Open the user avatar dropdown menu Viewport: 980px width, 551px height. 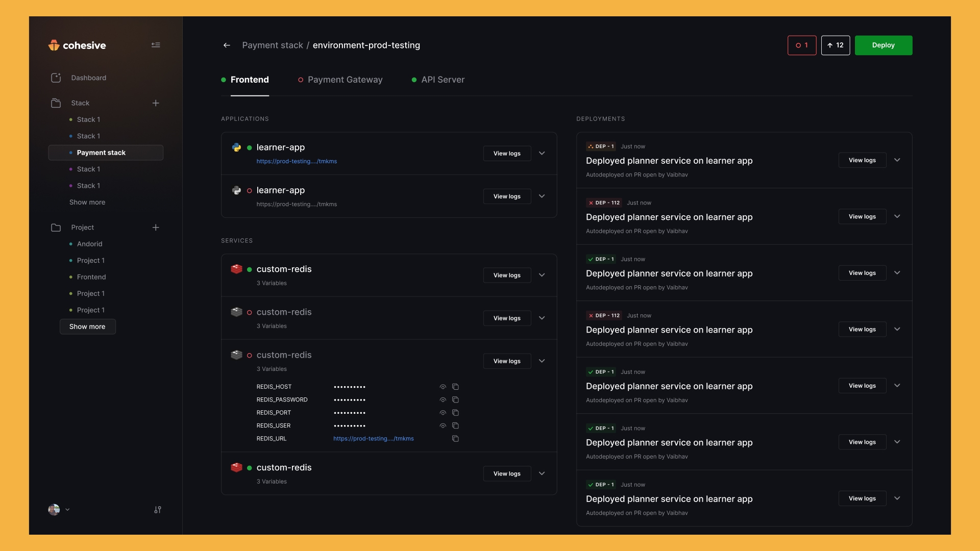[59, 510]
